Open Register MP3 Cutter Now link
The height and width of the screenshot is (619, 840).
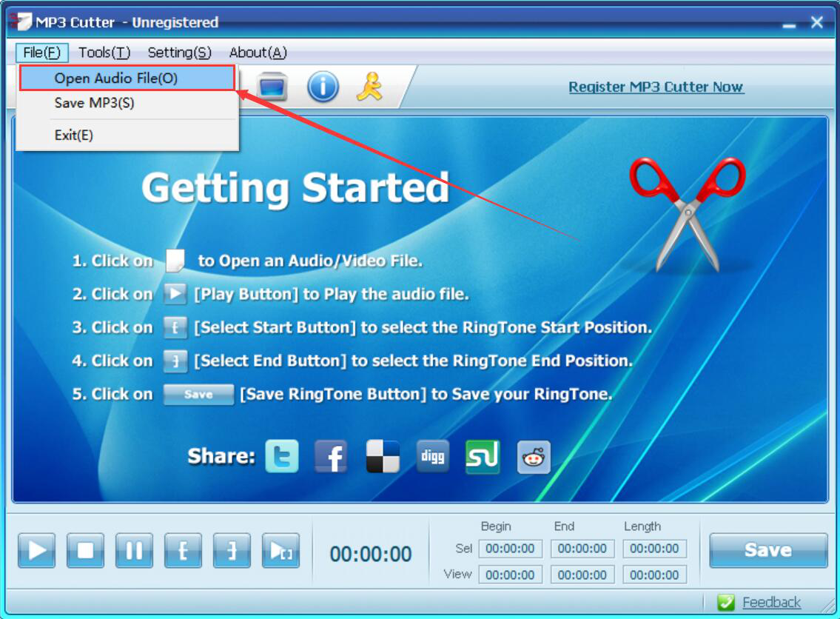click(x=656, y=87)
